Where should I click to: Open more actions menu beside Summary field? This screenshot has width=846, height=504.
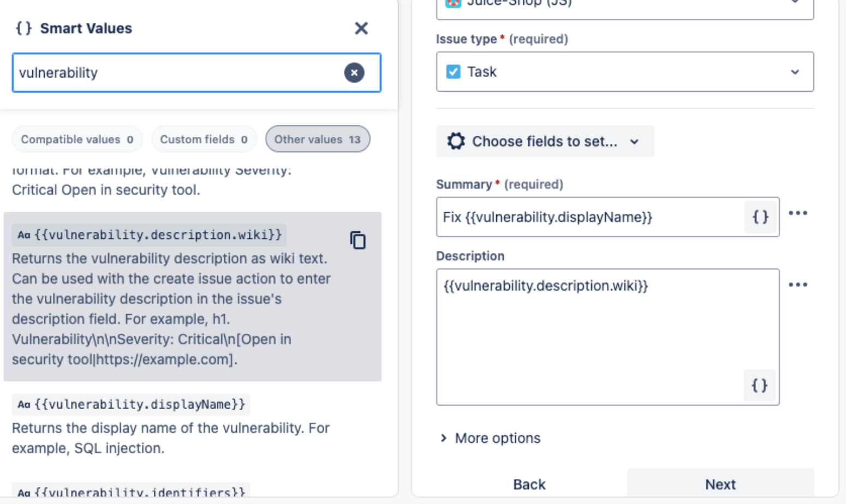[x=797, y=213]
